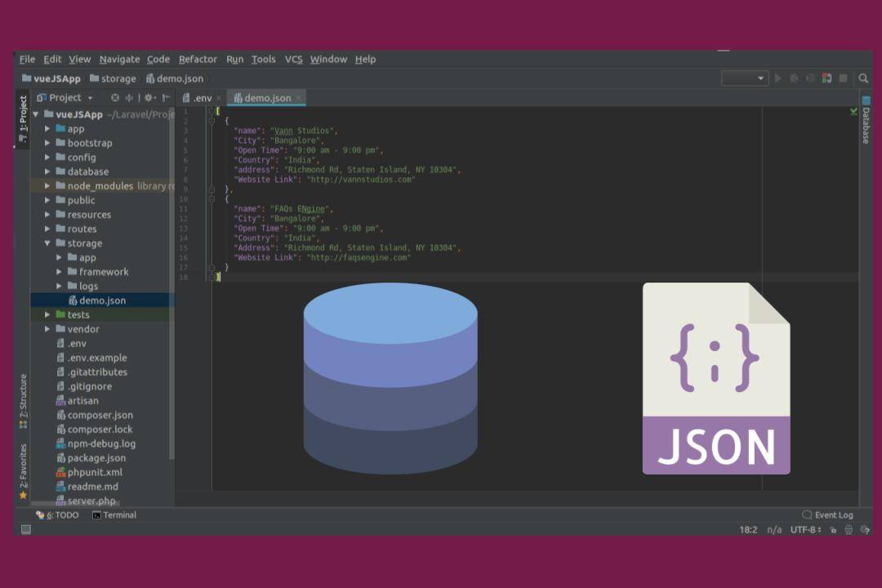
Task: Toggle the Structure tool window button
Action: click(23, 401)
